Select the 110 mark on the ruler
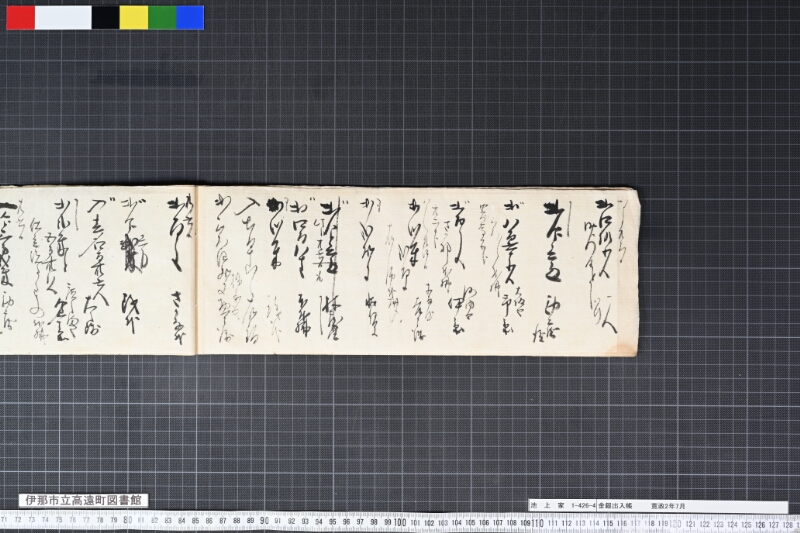Image resolution: width=800 pixels, height=533 pixels. [x=537, y=523]
